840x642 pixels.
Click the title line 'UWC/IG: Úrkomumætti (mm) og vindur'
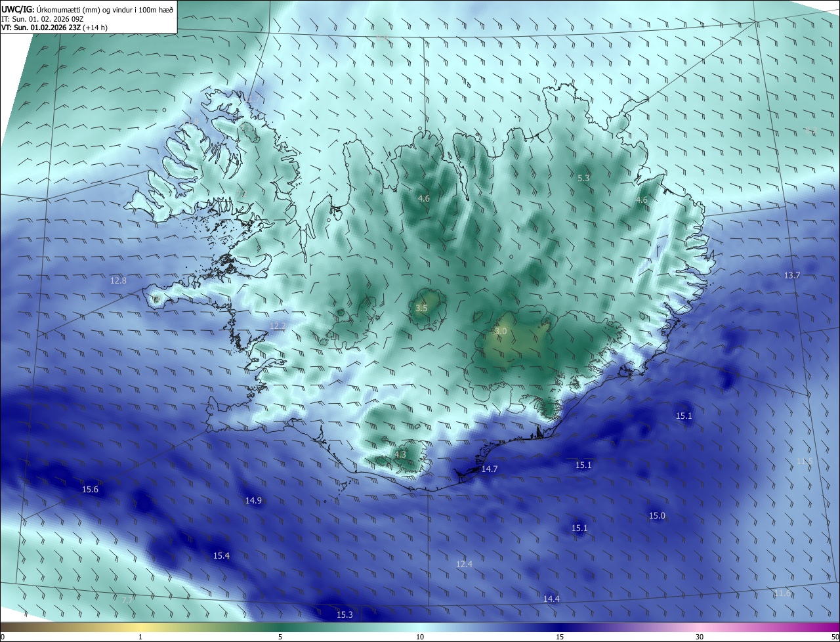87,9
